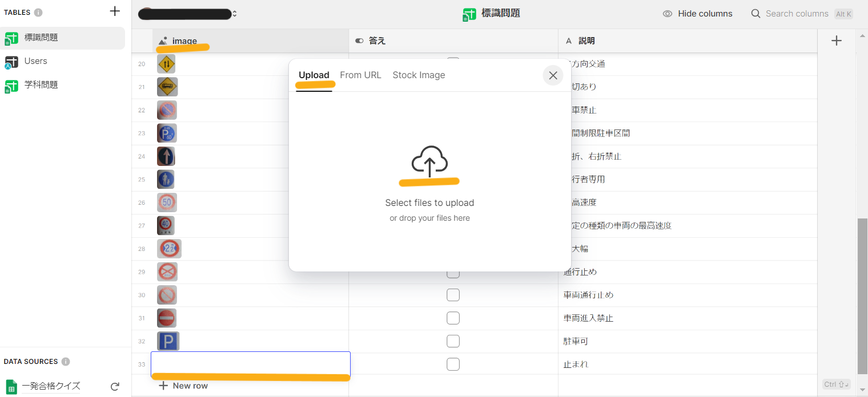The height and width of the screenshot is (397, 868).
Task: Open the Users table
Action: 62,61
